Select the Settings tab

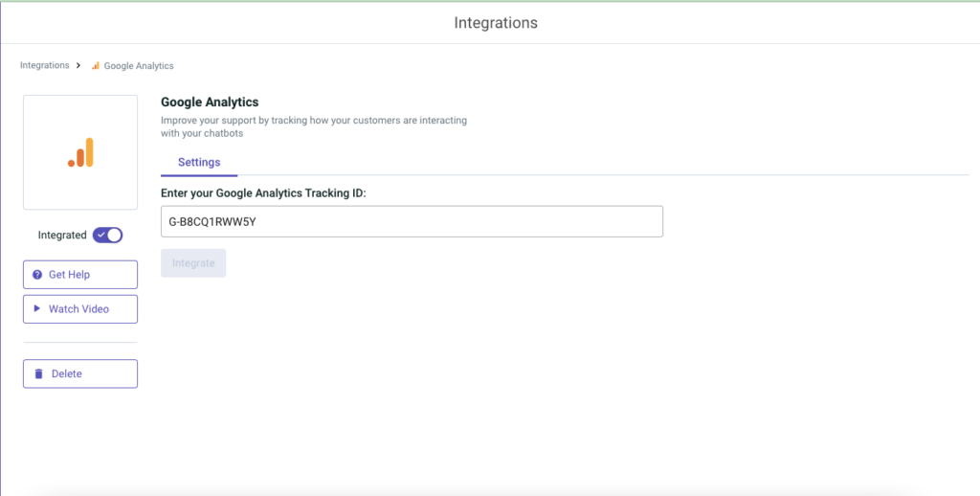[199, 163]
